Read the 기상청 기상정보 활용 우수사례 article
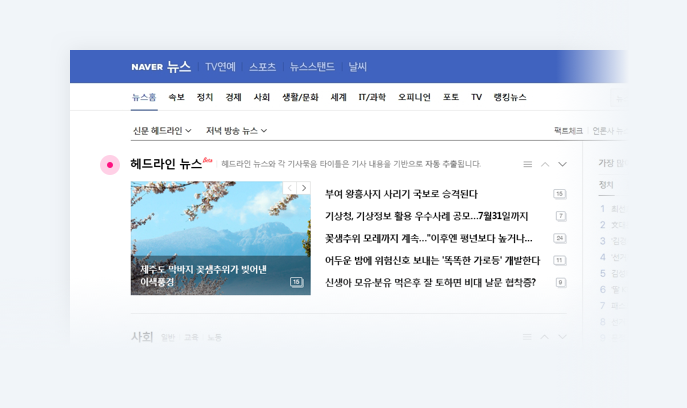This screenshot has height=408, width=687. (x=426, y=216)
